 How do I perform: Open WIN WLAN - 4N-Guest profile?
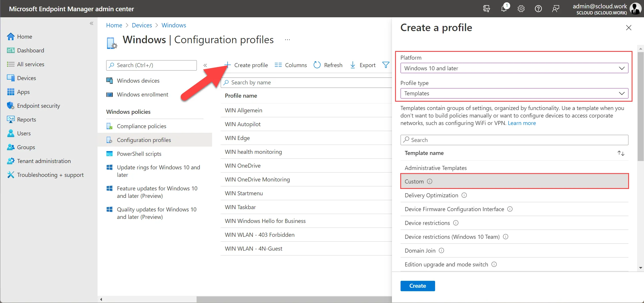tap(253, 249)
